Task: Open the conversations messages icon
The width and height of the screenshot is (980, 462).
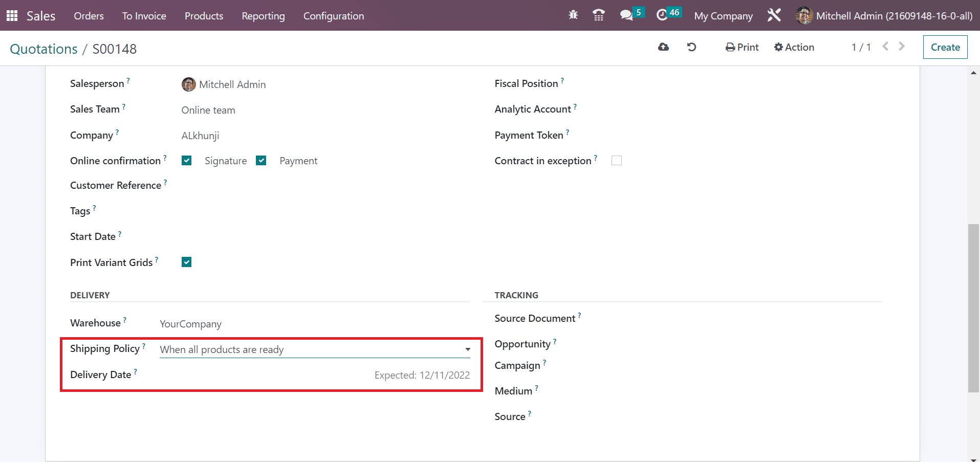Action: pyautogui.click(x=626, y=15)
